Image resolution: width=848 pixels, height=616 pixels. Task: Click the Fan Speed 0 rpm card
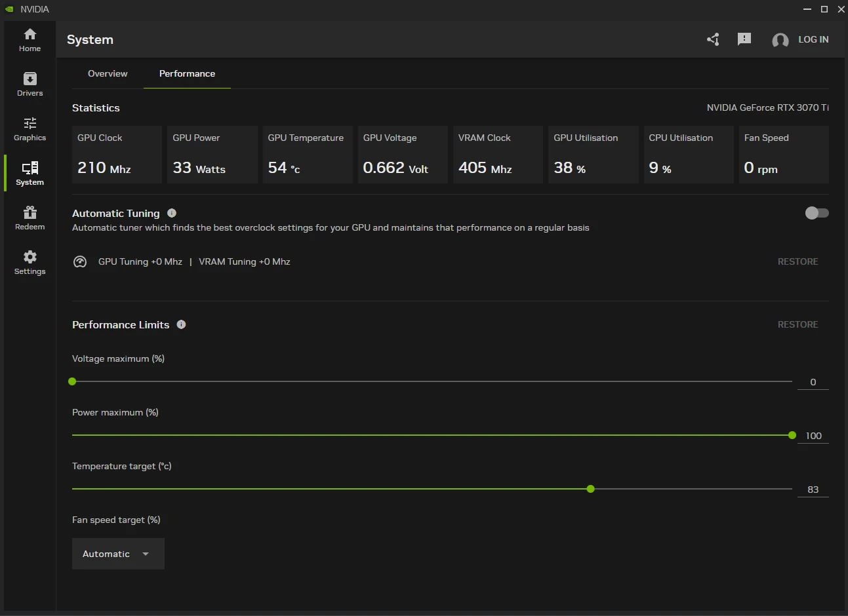[784, 155]
